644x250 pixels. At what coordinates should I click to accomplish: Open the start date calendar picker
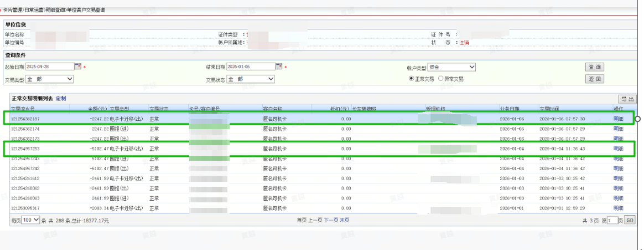(x=78, y=67)
